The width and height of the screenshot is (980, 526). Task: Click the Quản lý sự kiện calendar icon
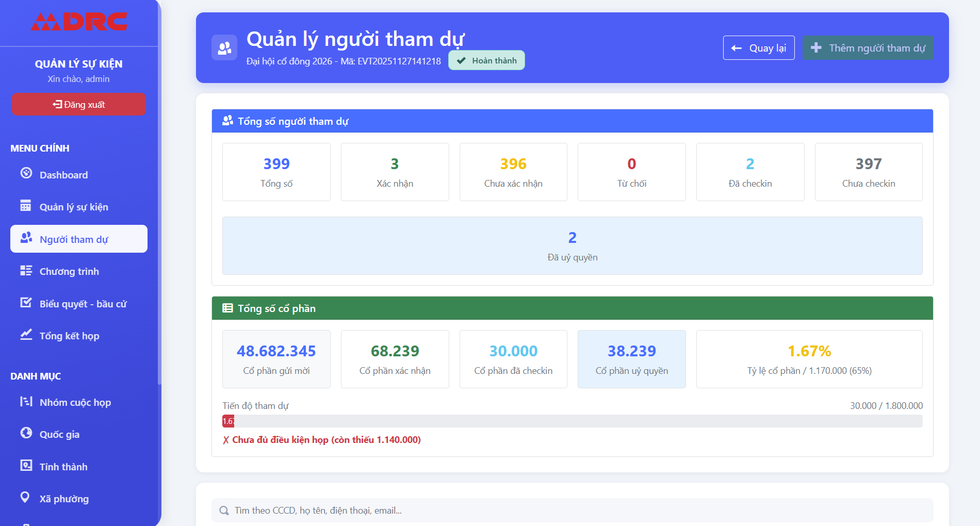pyautogui.click(x=26, y=206)
